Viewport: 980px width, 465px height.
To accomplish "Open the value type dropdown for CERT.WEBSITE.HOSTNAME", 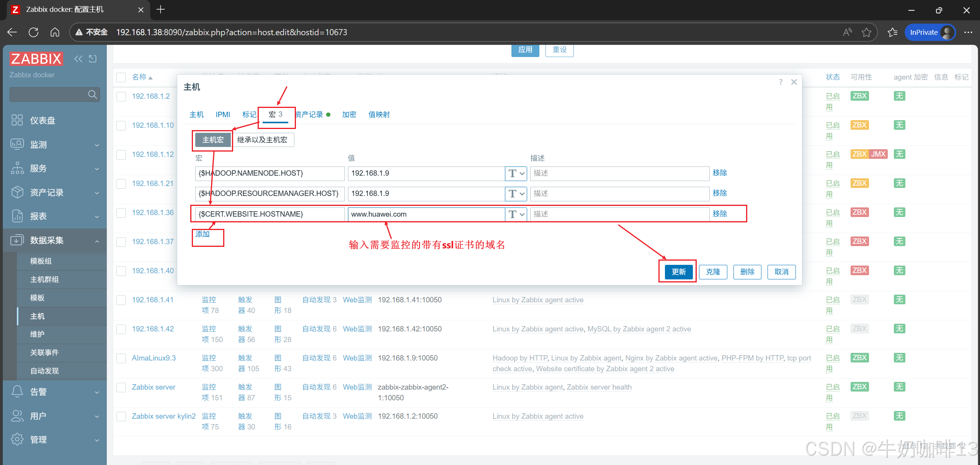I will 516,214.
